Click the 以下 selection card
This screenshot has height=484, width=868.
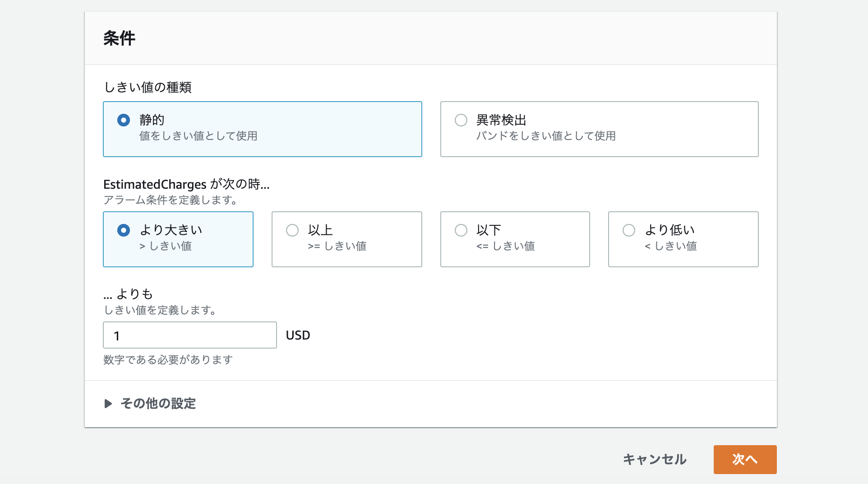click(515, 239)
